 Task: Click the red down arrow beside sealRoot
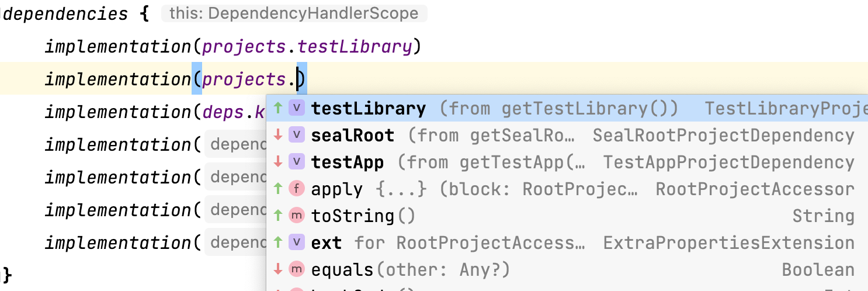[278, 135]
